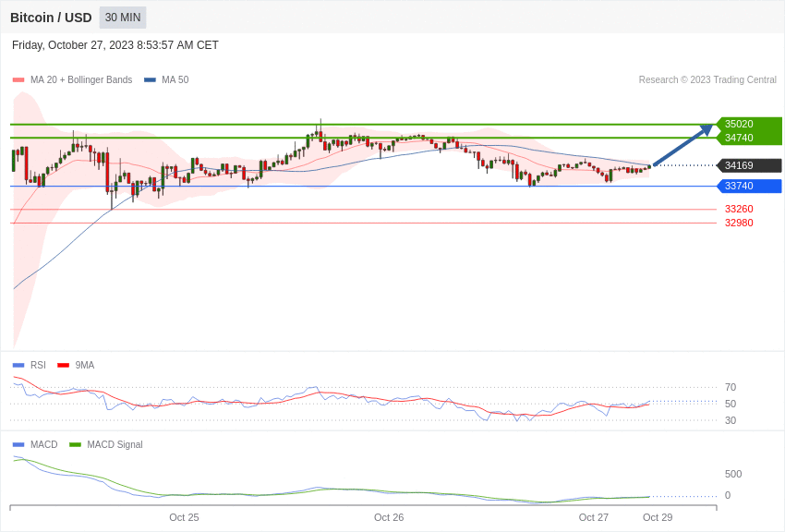Click the blue upward forecast arrow
Viewport: 785px width, 532px height.
pos(682,145)
